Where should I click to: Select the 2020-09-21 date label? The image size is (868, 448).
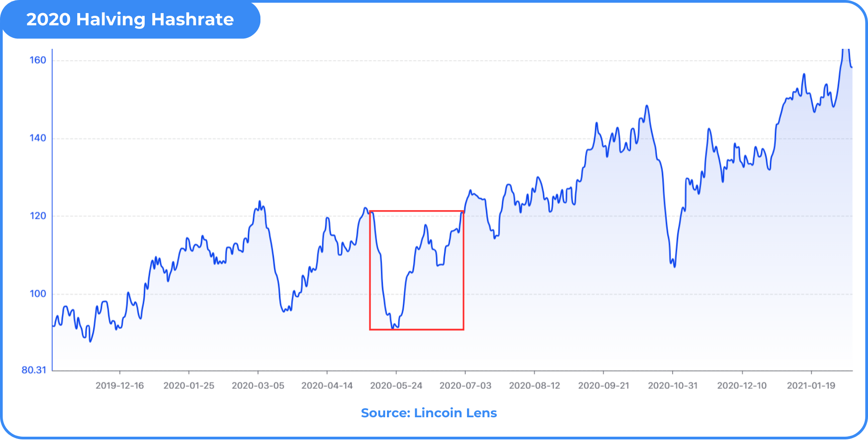pos(604,386)
